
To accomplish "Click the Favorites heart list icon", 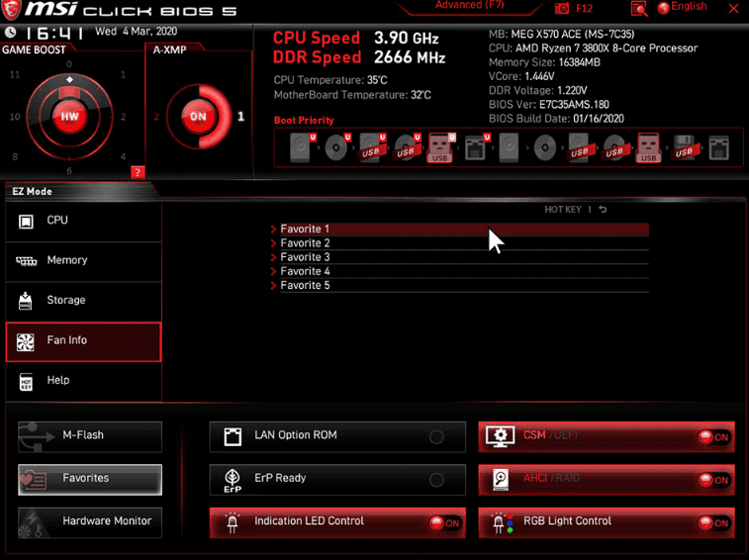I will (x=33, y=479).
